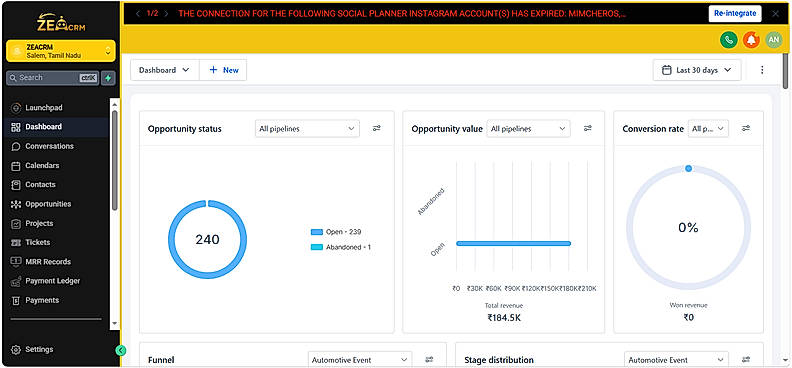The image size is (792, 368).
Task: Click the Payments icon in sidebar
Action: tap(16, 300)
